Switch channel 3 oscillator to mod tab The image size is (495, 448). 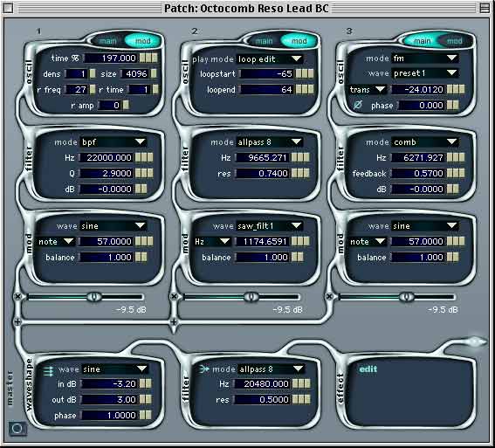[x=455, y=41]
